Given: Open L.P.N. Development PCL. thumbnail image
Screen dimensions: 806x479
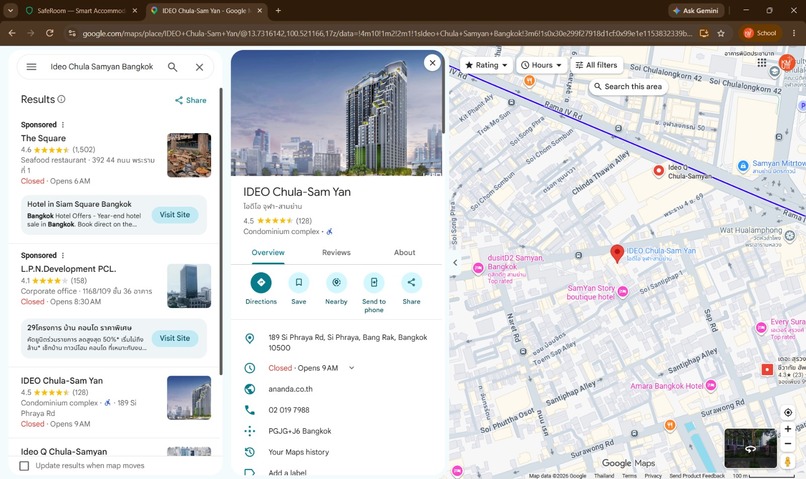Looking at the screenshot, I should pos(189,286).
